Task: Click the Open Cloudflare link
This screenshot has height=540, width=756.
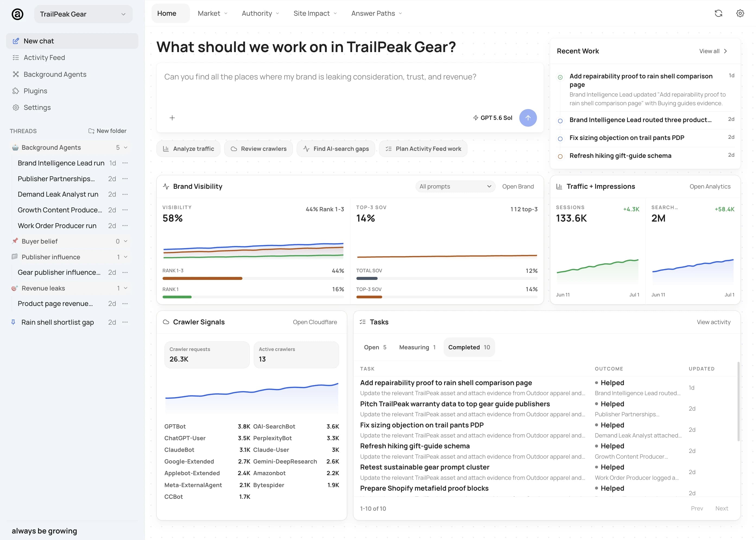Action: pos(315,322)
